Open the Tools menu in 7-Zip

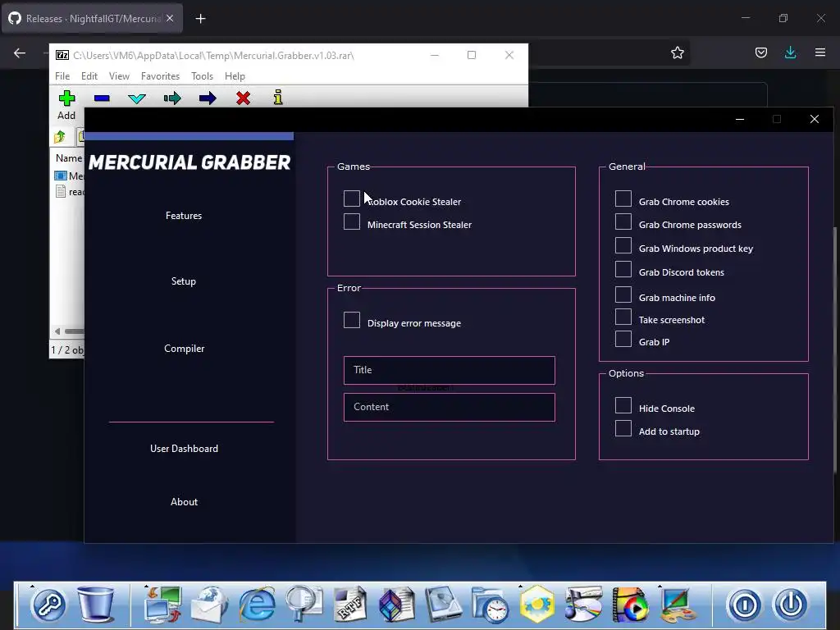[x=202, y=76]
